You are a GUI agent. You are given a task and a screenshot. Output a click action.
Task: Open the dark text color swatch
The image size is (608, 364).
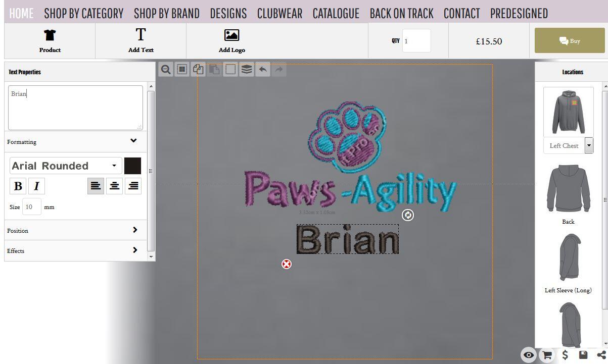[x=132, y=166]
